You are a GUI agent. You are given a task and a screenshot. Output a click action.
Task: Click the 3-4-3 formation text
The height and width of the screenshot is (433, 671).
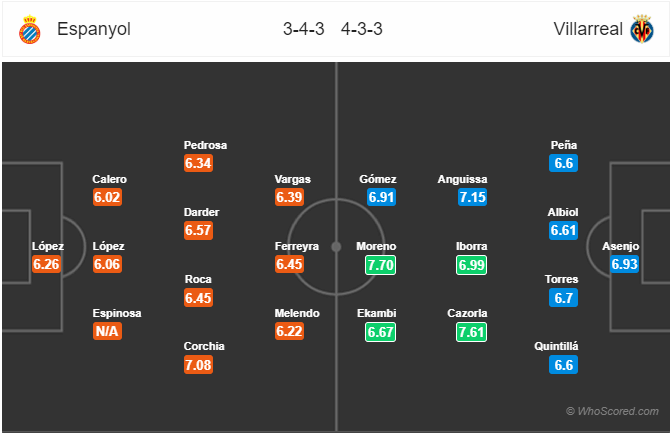(x=303, y=29)
